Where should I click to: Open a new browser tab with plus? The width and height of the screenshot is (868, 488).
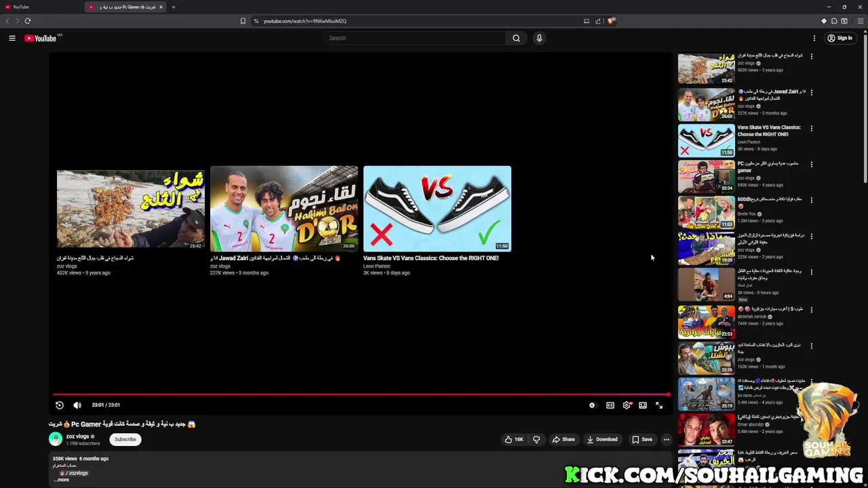(x=173, y=7)
